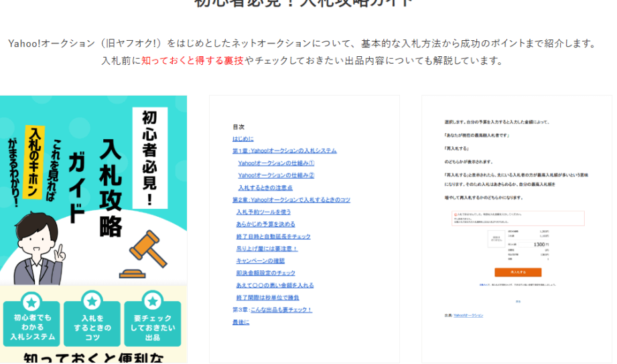Open 第1章 Yahoo!オークションの入札システム link
The image size is (617, 364).
pyautogui.click(x=284, y=151)
